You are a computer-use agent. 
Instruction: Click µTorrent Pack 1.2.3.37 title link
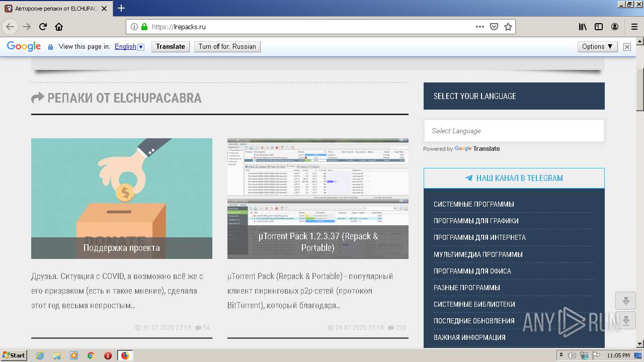pyautogui.click(x=318, y=242)
